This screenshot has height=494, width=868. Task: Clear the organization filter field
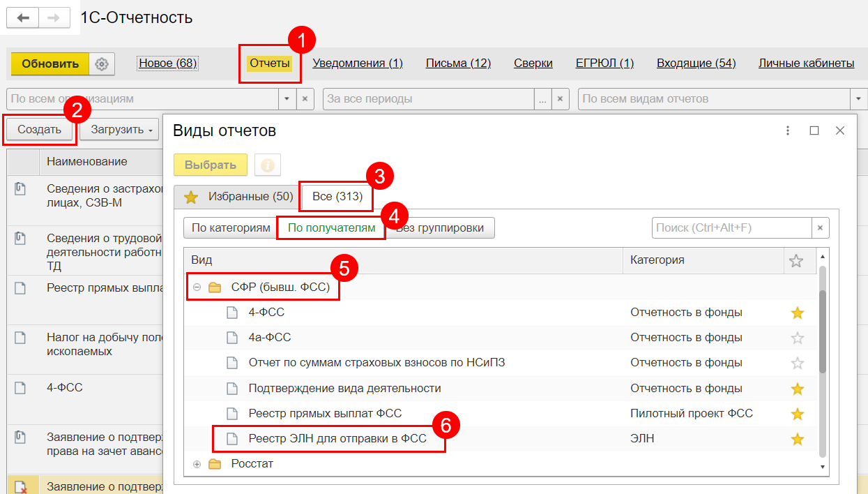point(304,99)
